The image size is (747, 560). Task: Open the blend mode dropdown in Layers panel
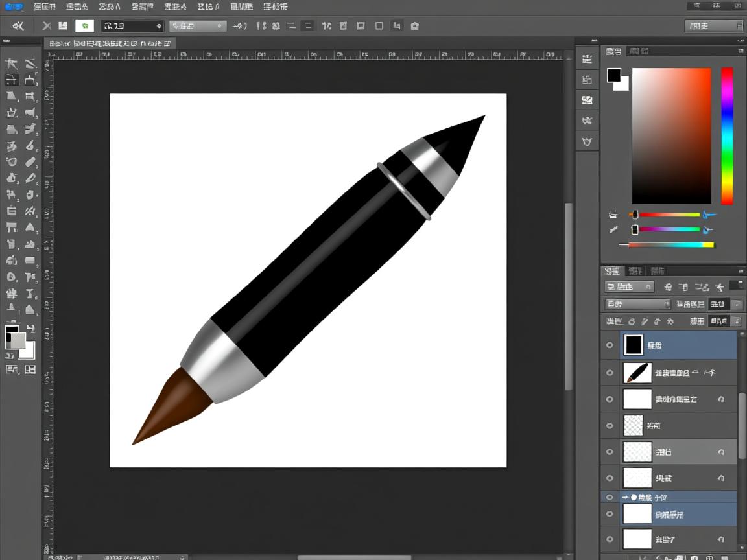click(x=637, y=304)
